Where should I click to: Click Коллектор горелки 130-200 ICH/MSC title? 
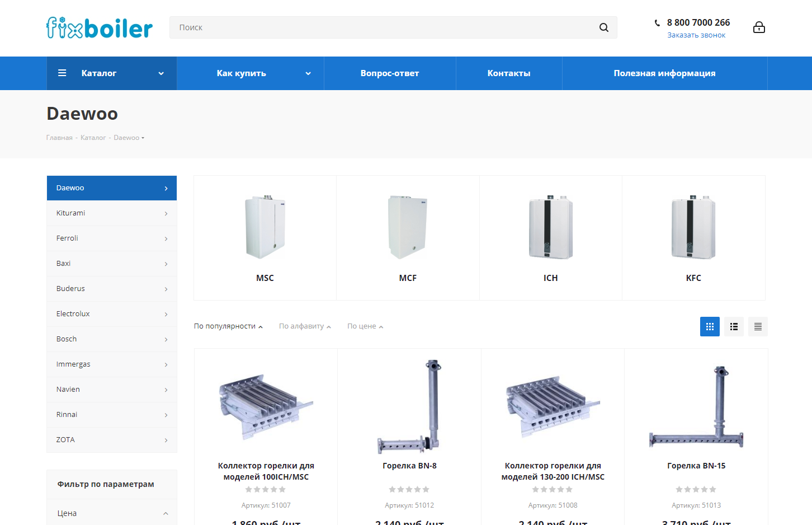point(553,471)
